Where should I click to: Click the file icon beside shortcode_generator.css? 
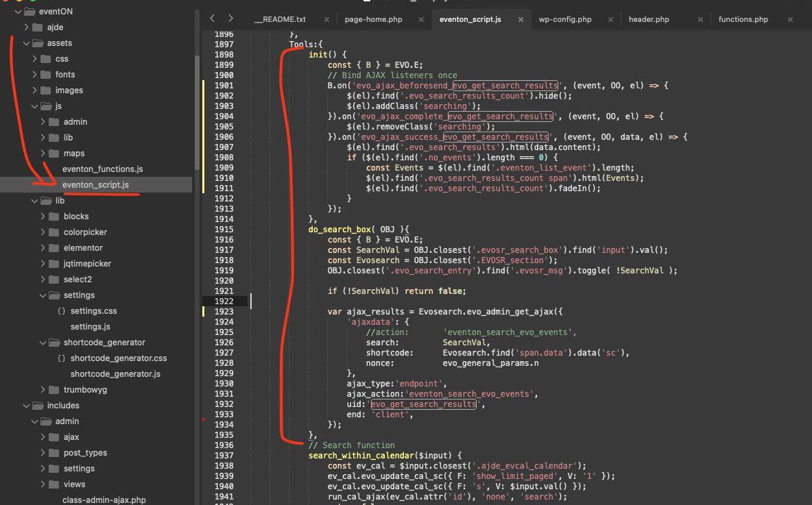point(61,358)
